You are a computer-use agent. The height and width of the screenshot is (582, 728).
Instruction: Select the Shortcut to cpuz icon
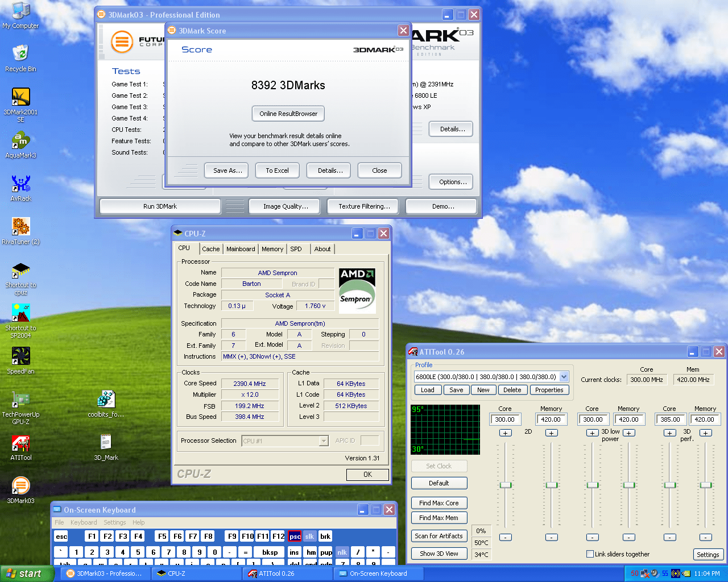[x=20, y=278]
